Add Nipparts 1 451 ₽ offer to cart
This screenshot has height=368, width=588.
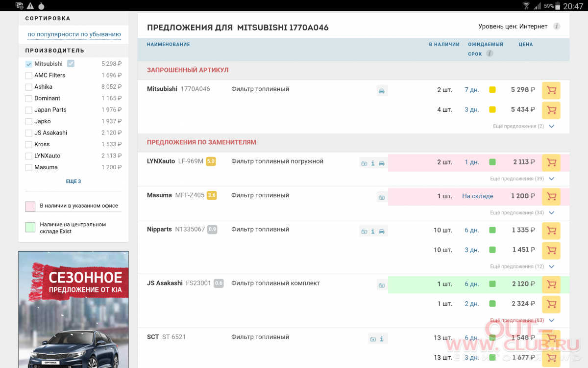pyautogui.click(x=551, y=250)
